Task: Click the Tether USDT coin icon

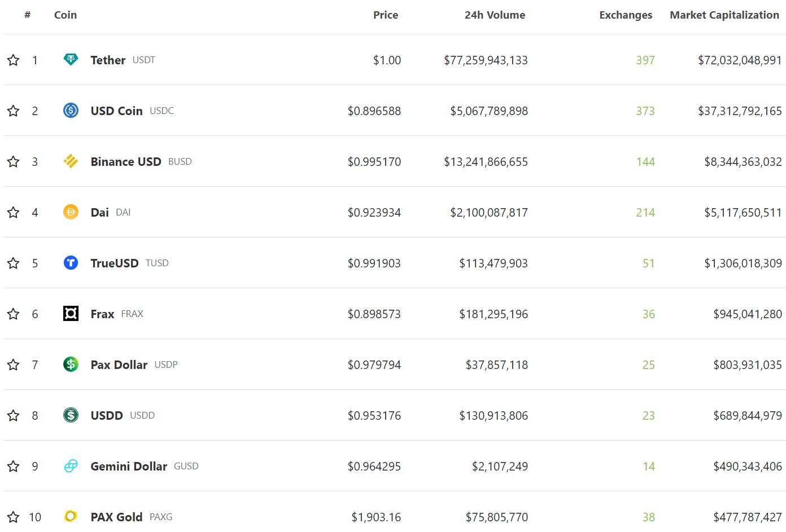Action: click(x=70, y=60)
